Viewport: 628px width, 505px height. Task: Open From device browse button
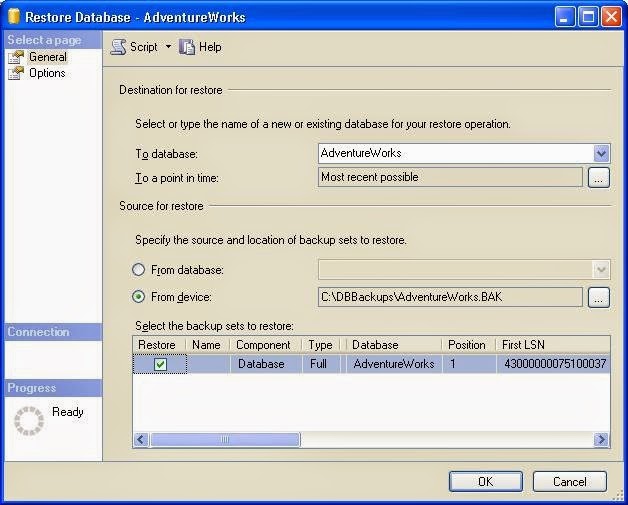[599, 297]
